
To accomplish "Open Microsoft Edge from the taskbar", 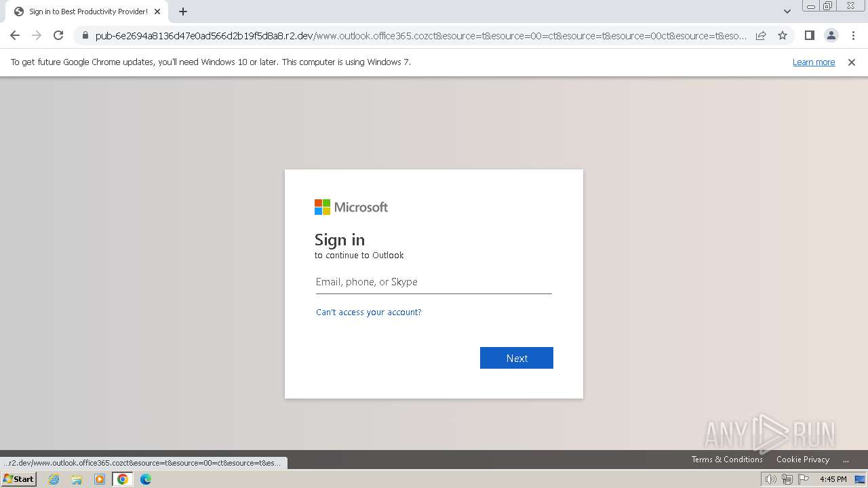I will pos(146,479).
